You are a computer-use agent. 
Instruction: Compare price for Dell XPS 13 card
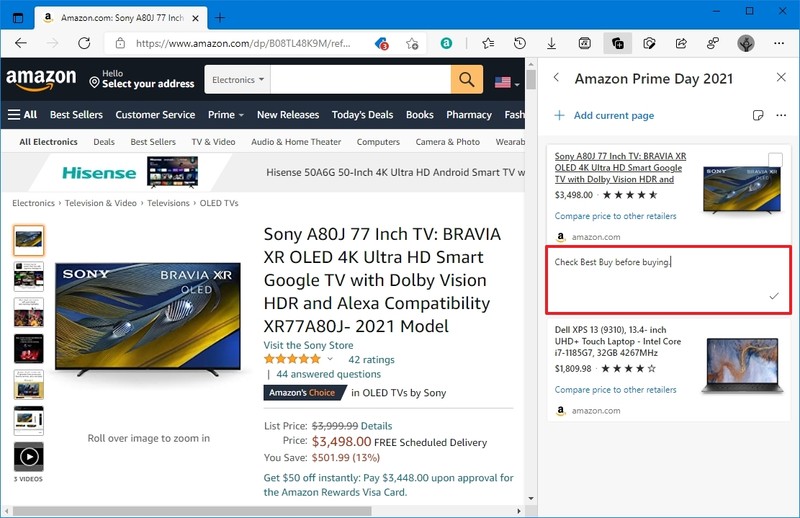coord(615,390)
